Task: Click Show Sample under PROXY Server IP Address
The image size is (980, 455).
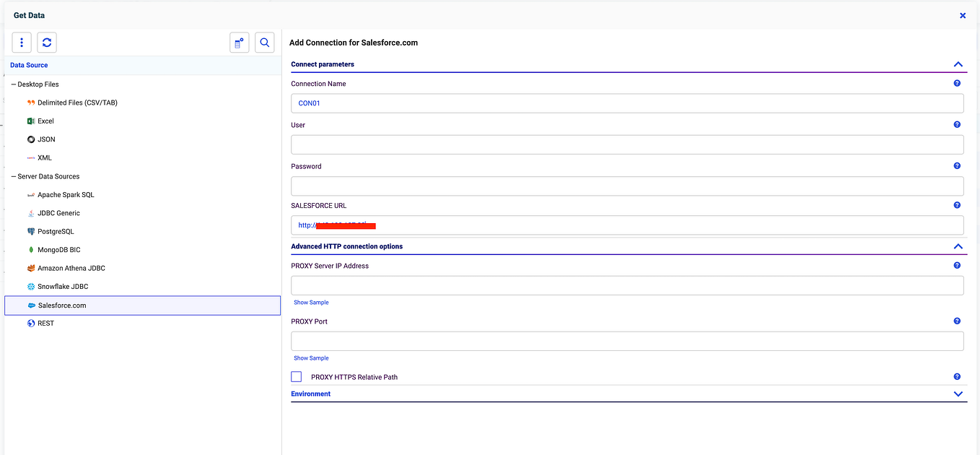Action: click(x=311, y=302)
